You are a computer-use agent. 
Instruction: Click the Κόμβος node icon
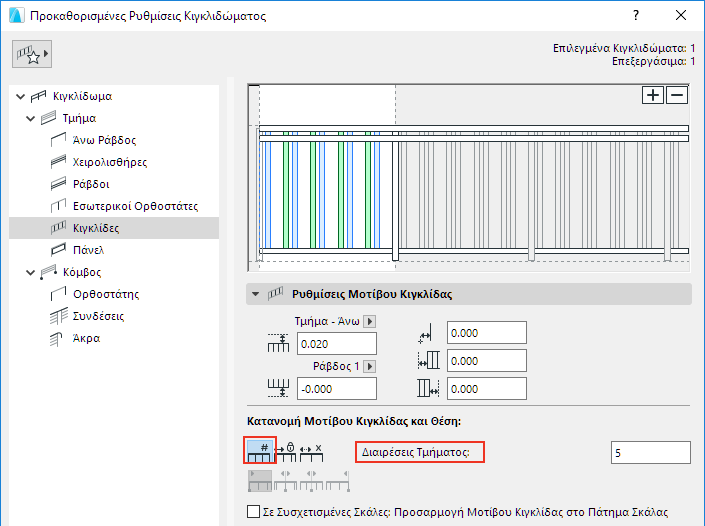pyautogui.click(x=48, y=272)
